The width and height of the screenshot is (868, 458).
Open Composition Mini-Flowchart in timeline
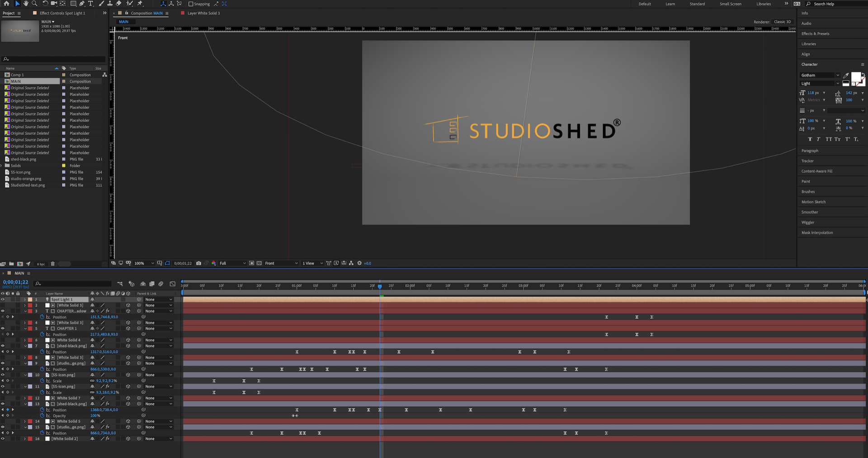120,284
